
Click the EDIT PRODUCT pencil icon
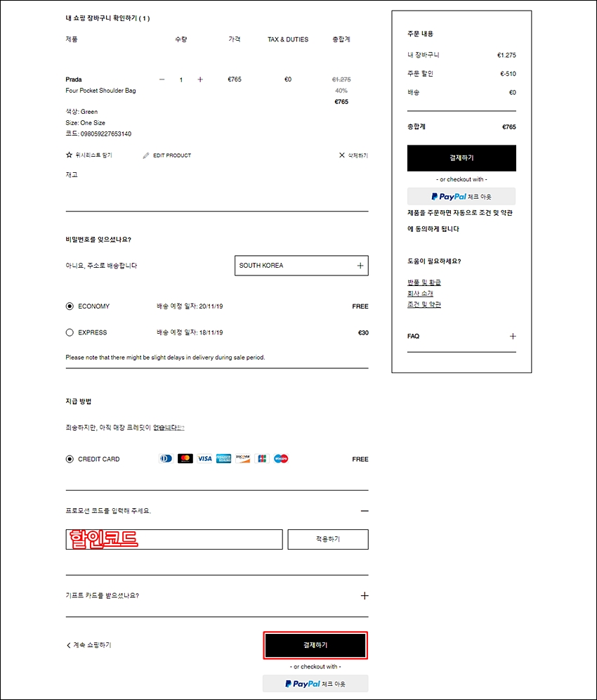pyautogui.click(x=146, y=155)
